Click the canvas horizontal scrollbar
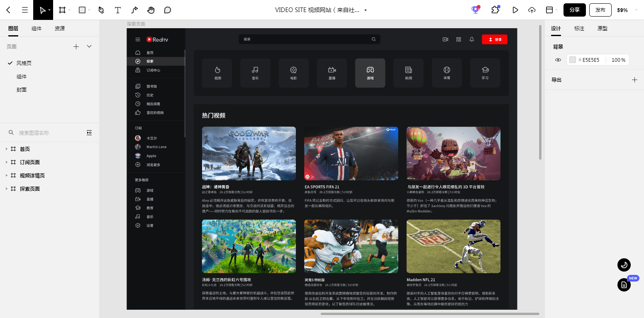This screenshot has width=644, height=318. pos(429,313)
